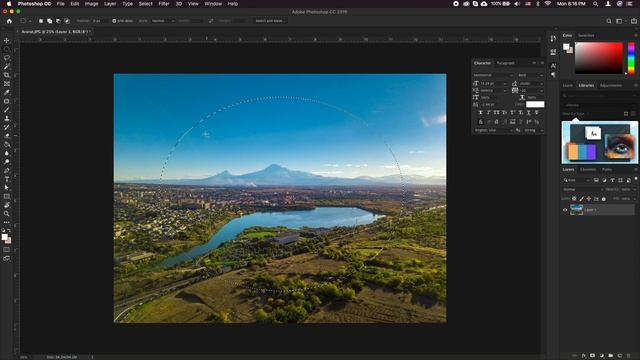The height and width of the screenshot is (360, 640).
Task: Click Layer 1 thumbnail in Layers panel
Action: (x=576, y=210)
